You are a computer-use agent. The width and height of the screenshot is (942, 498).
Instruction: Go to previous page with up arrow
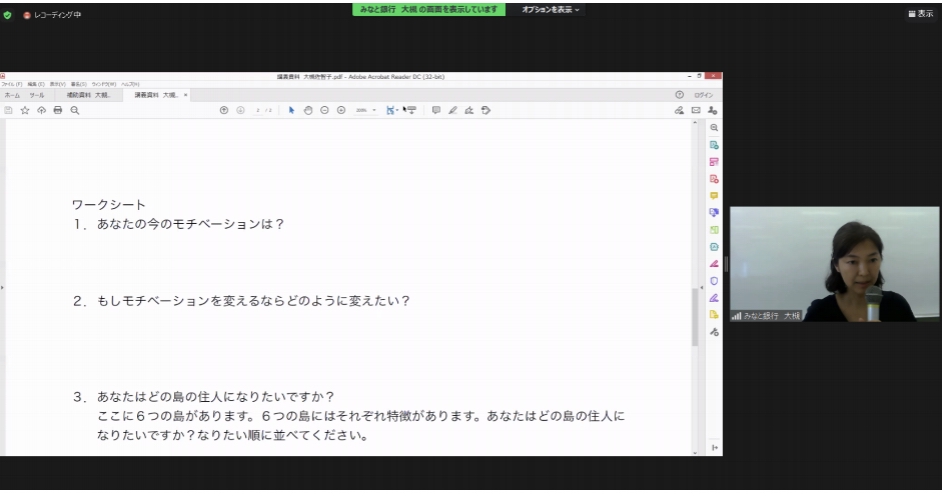tap(224, 110)
